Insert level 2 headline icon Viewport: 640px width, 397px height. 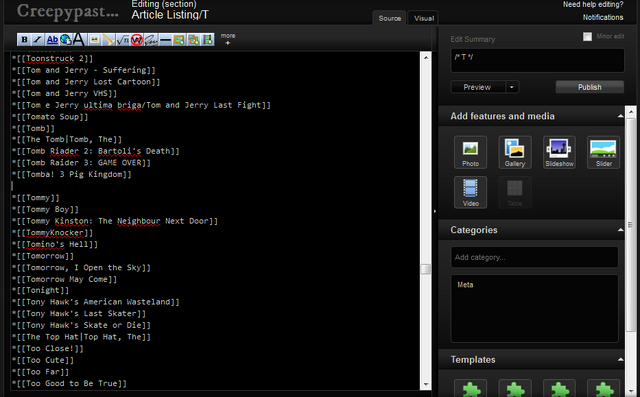(x=79, y=40)
